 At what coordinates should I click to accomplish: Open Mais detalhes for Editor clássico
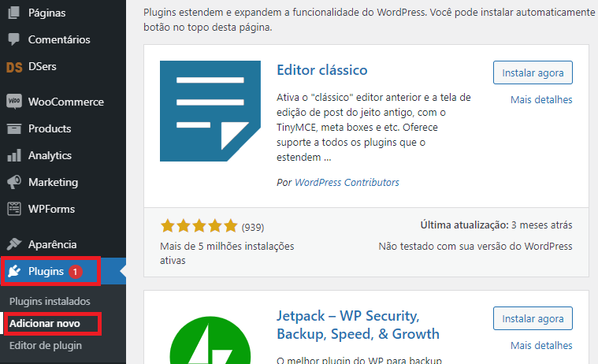[x=541, y=99]
